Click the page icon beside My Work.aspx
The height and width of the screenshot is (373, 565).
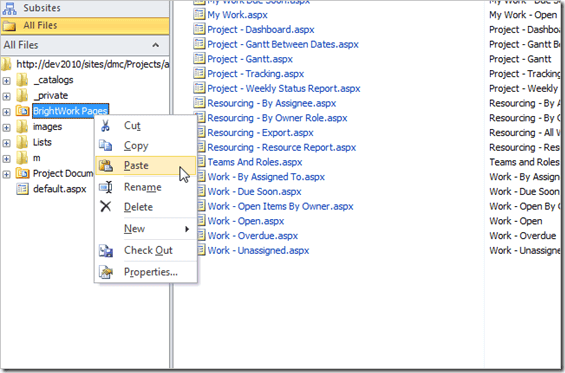pos(199,14)
